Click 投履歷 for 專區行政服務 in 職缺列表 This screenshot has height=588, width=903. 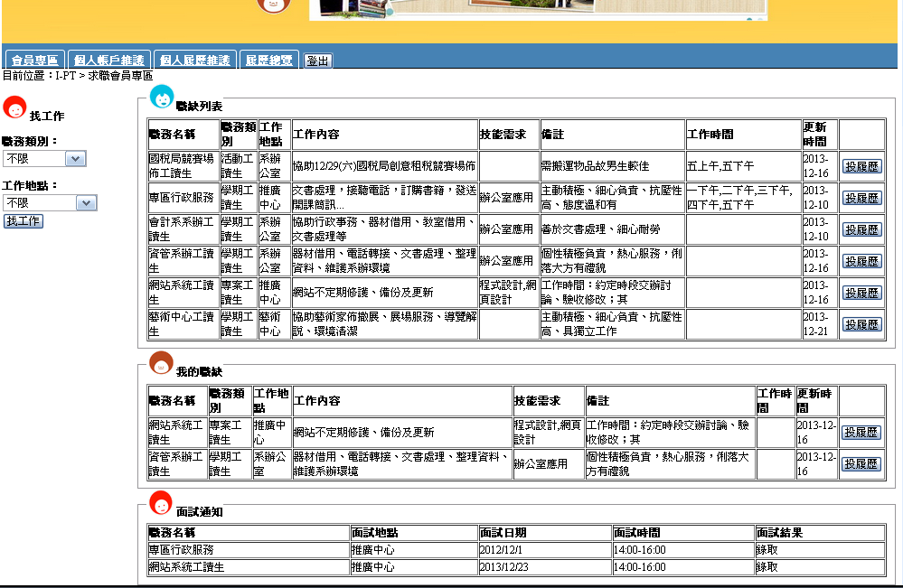tap(861, 198)
